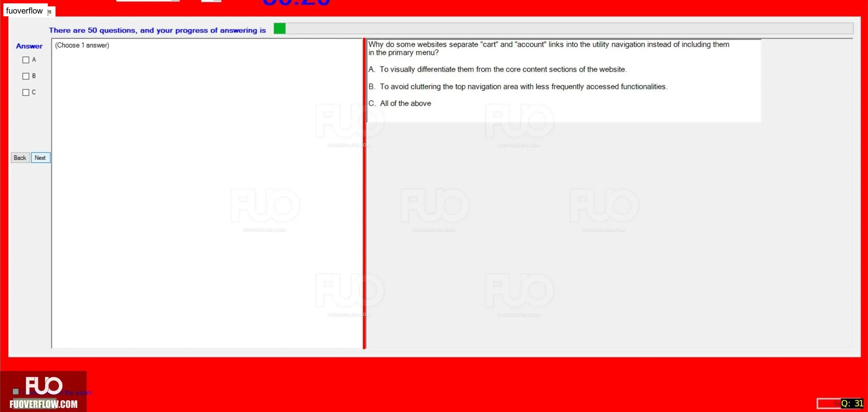Go Back to the previous question

click(x=20, y=158)
